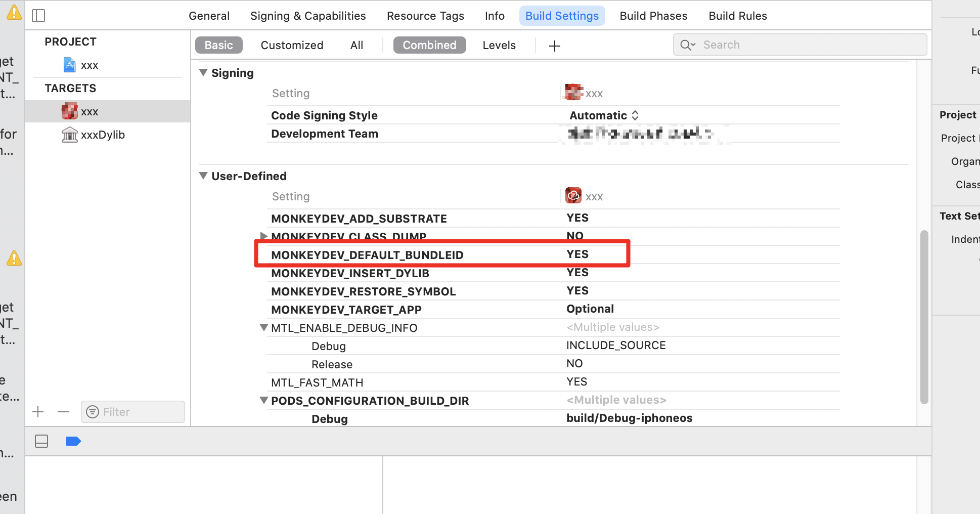Open the search scope menu via the magnifier icon
Screen dimensions: 980x514
[x=687, y=45]
